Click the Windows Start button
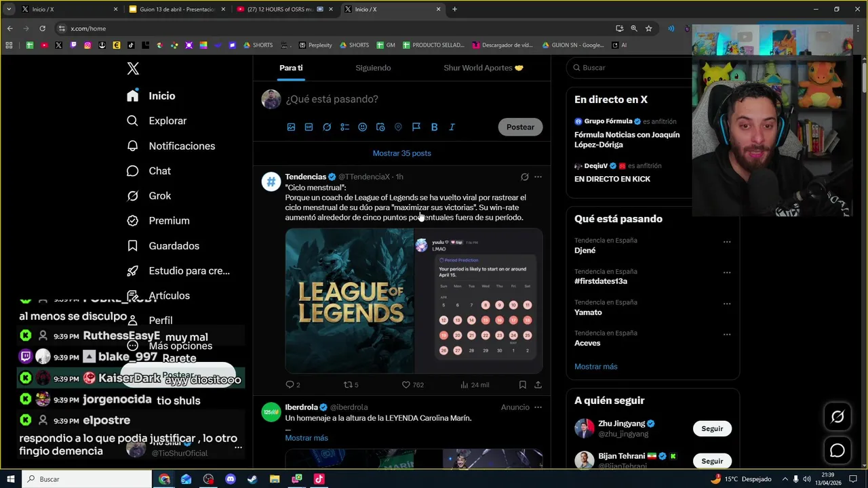 tap(11, 479)
